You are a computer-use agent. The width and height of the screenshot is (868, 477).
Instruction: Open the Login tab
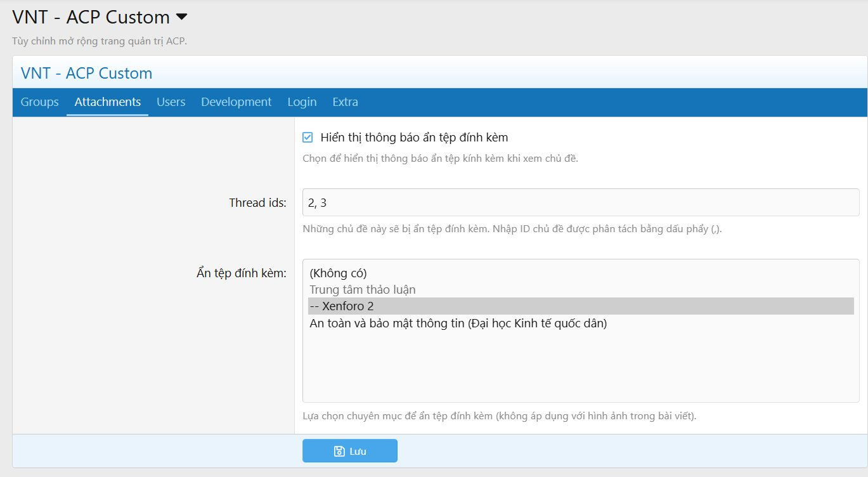302,102
